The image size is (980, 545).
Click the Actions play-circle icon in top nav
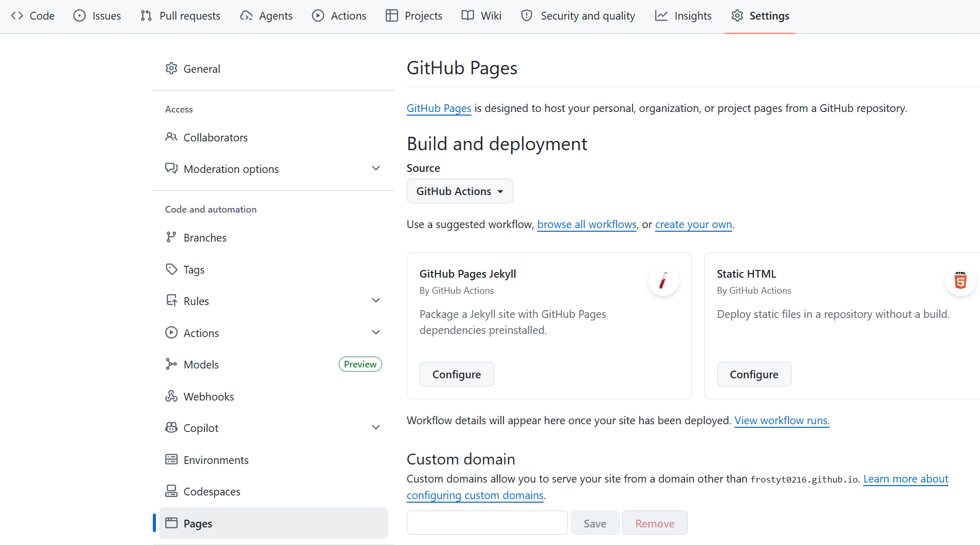[318, 15]
